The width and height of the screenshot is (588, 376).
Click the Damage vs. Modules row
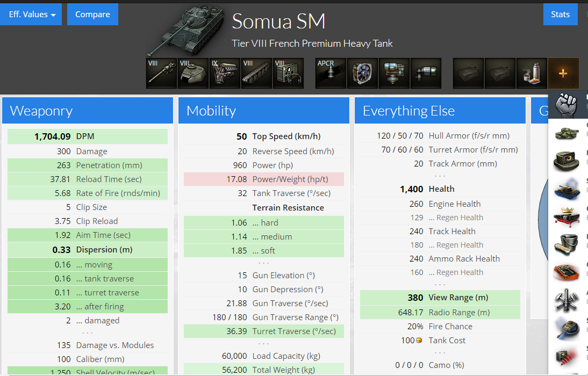(x=88, y=345)
